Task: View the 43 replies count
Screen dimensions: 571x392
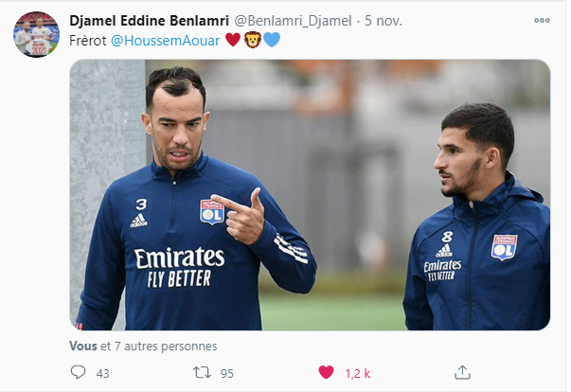Action: click(102, 373)
